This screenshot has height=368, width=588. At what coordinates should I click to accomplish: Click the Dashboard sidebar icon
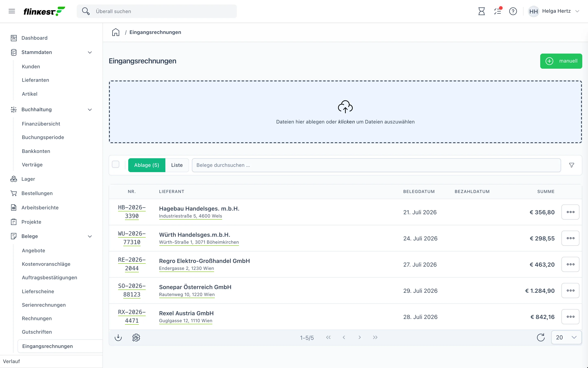[x=14, y=38]
